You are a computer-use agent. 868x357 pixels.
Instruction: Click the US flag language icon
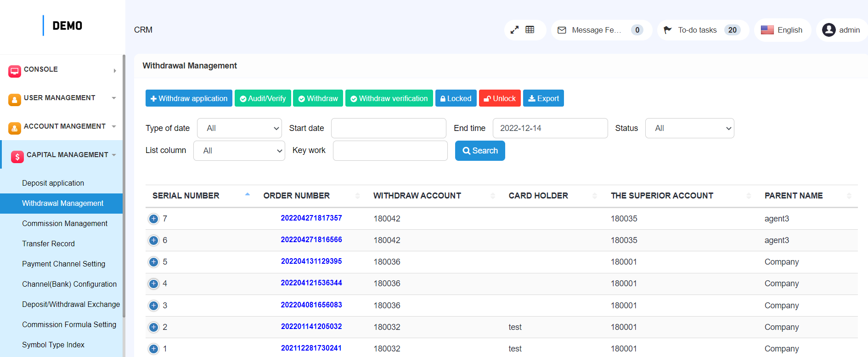767,30
